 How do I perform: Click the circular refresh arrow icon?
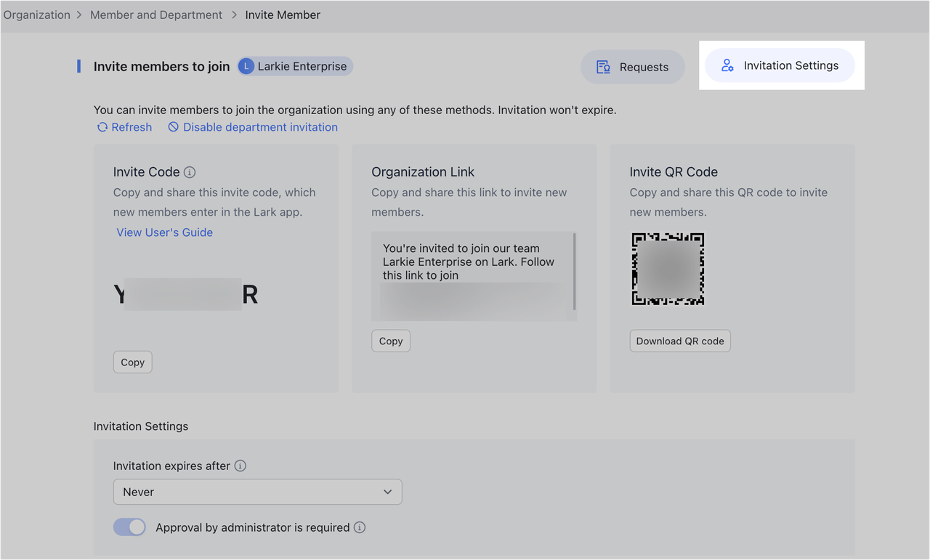pos(102,126)
